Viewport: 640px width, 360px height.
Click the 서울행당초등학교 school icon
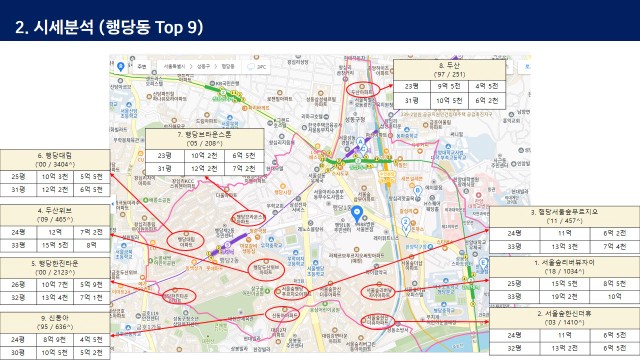coord(315,263)
